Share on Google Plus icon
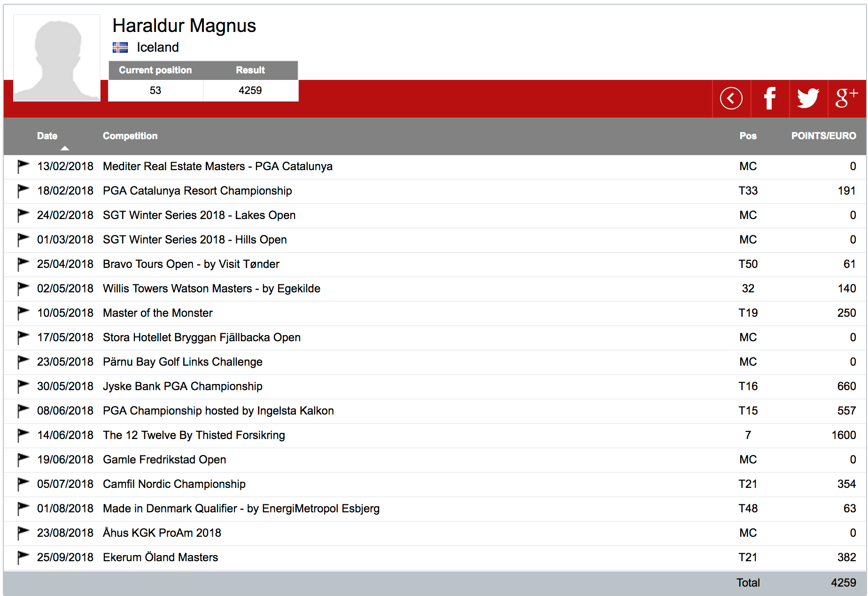 click(847, 98)
